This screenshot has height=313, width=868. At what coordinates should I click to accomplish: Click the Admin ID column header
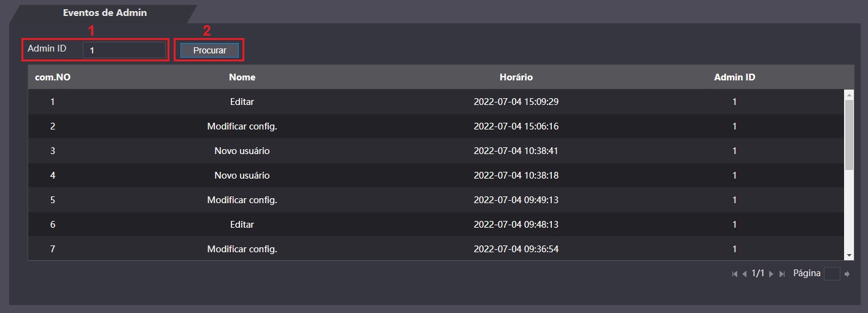734,77
